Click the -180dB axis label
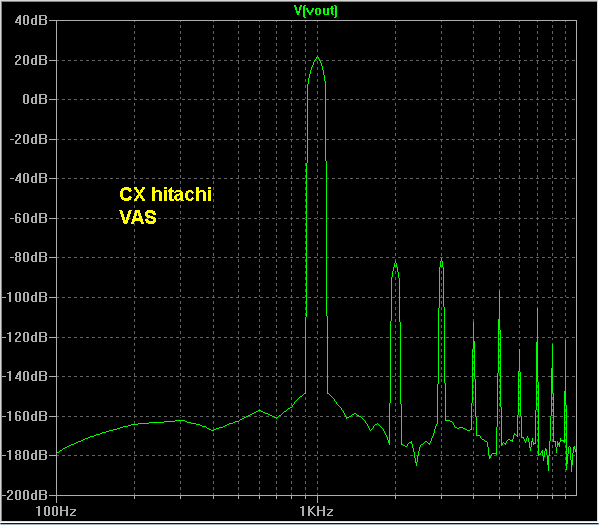 [25, 455]
